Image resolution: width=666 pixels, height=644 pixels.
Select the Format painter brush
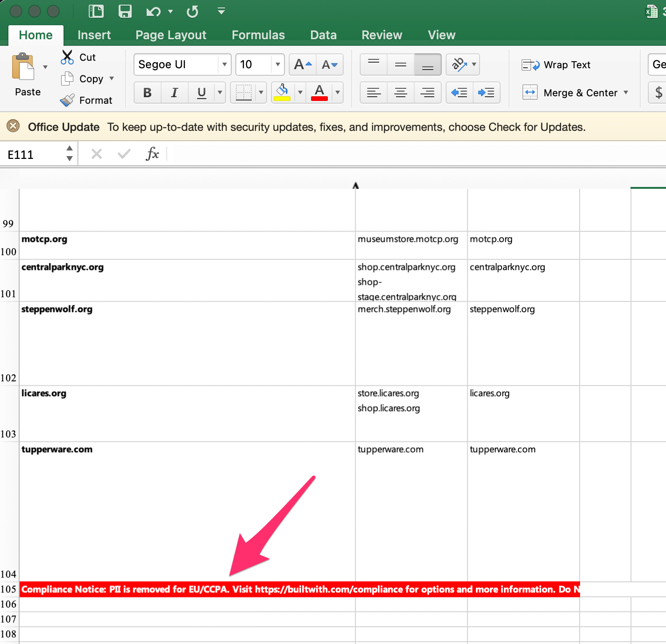point(67,100)
